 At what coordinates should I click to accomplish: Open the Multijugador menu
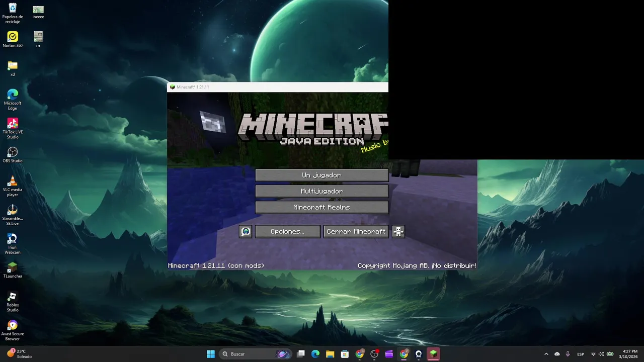pyautogui.click(x=321, y=191)
